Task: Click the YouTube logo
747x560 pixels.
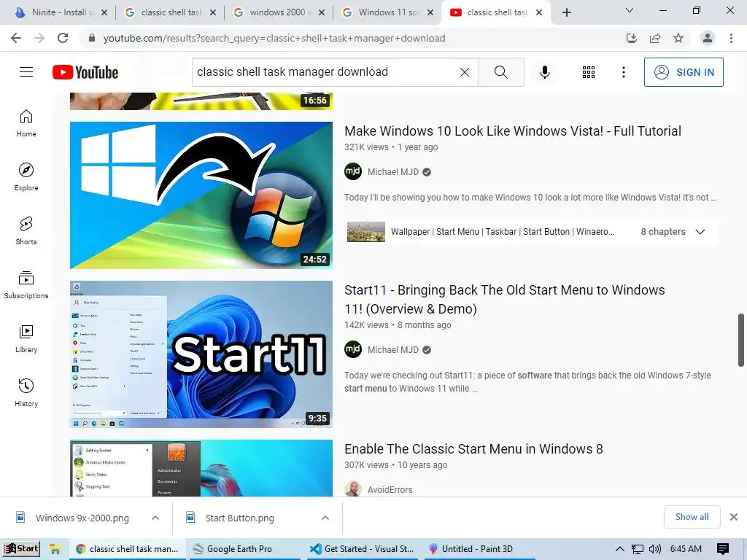Action: tap(85, 72)
